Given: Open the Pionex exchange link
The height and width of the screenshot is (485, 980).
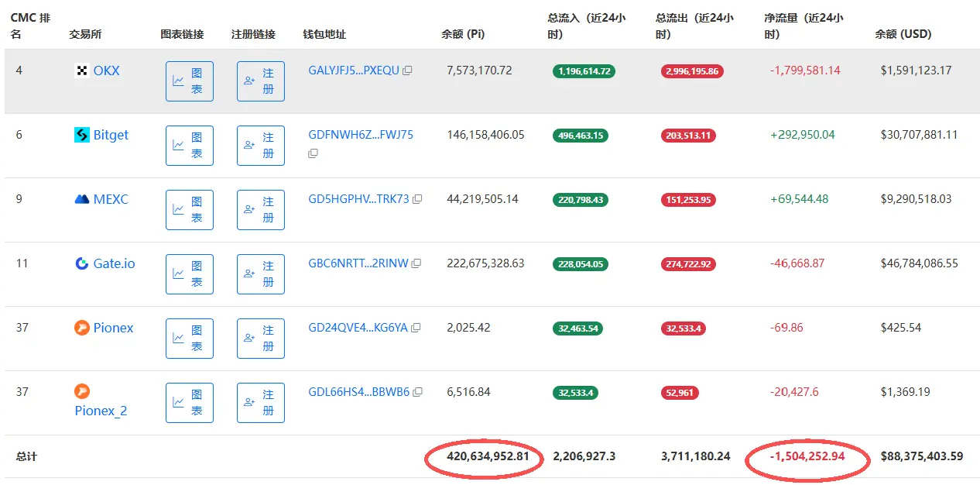Looking at the screenshot, I should click(113, 328).
